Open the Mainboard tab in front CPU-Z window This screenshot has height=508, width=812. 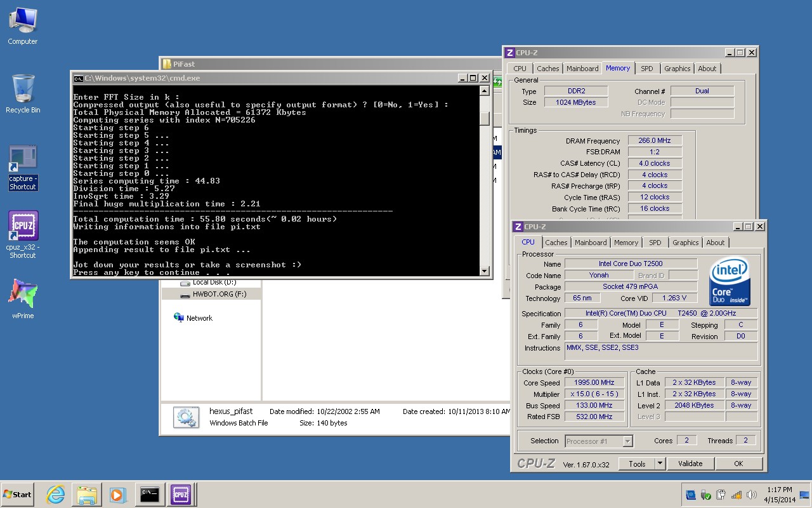click(591, 243)
